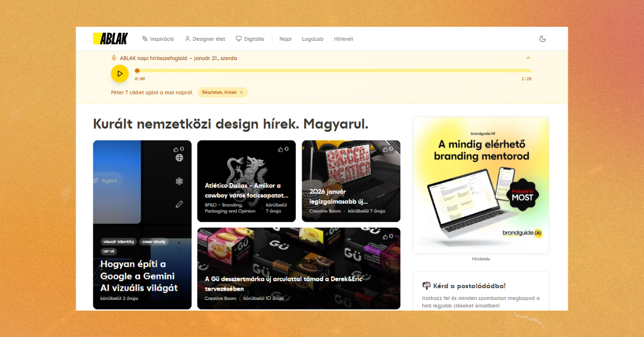Click the ABLAK logo
Viewport: 644px width, 337px height.
click(110, 39)
